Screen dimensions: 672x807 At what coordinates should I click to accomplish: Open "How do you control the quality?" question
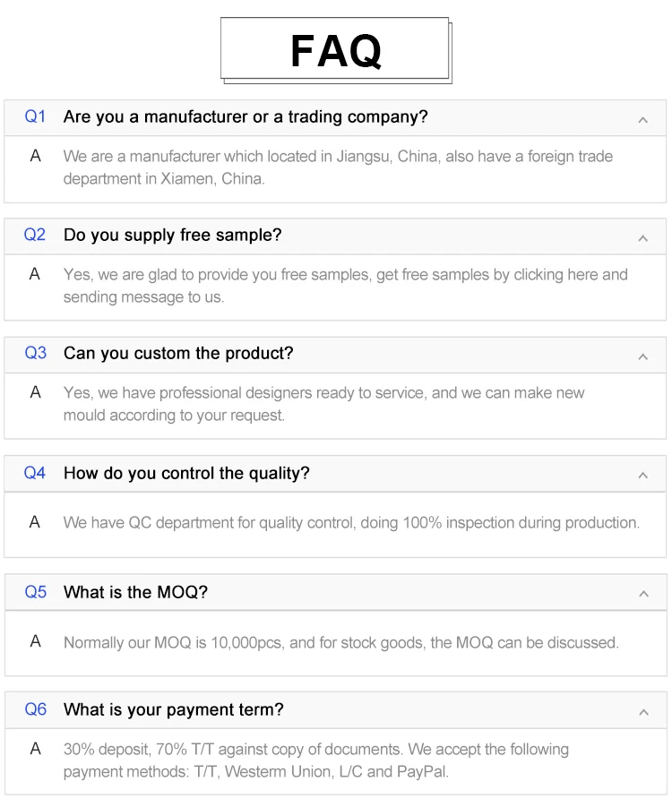(x=186, y=472)
